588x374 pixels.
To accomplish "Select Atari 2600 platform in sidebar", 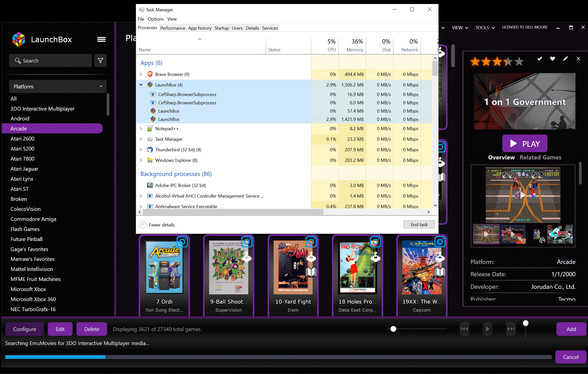I will coord(22,138).
